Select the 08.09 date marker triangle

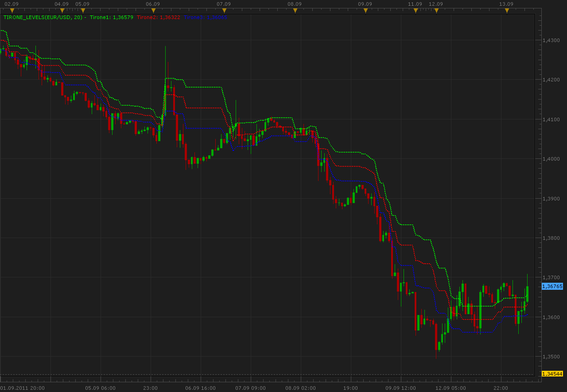295,11
